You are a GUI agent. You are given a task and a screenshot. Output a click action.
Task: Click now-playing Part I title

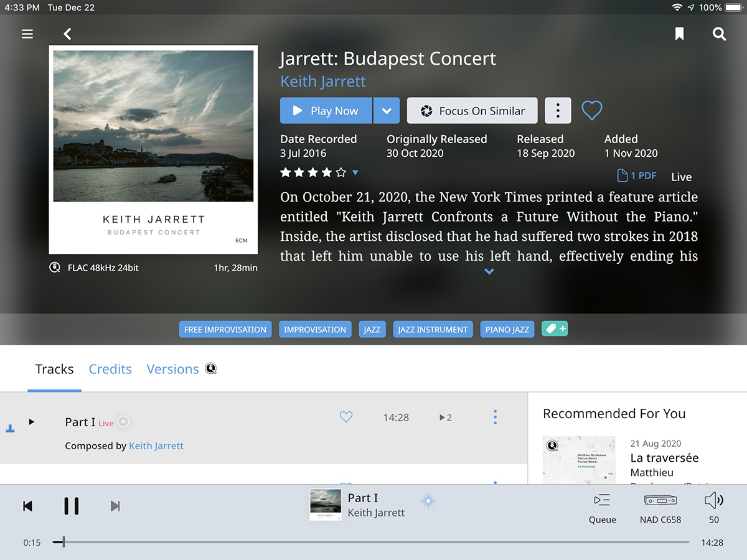click(363, 498)
